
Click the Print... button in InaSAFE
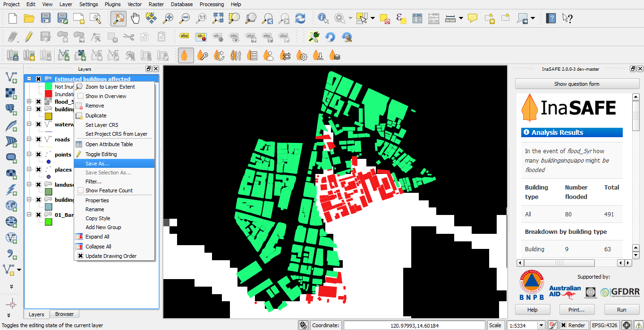coord(576,310)
